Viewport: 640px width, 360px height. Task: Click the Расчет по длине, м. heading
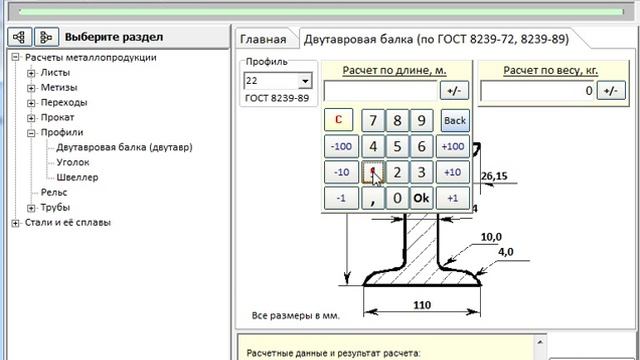[x=394, y=70]
